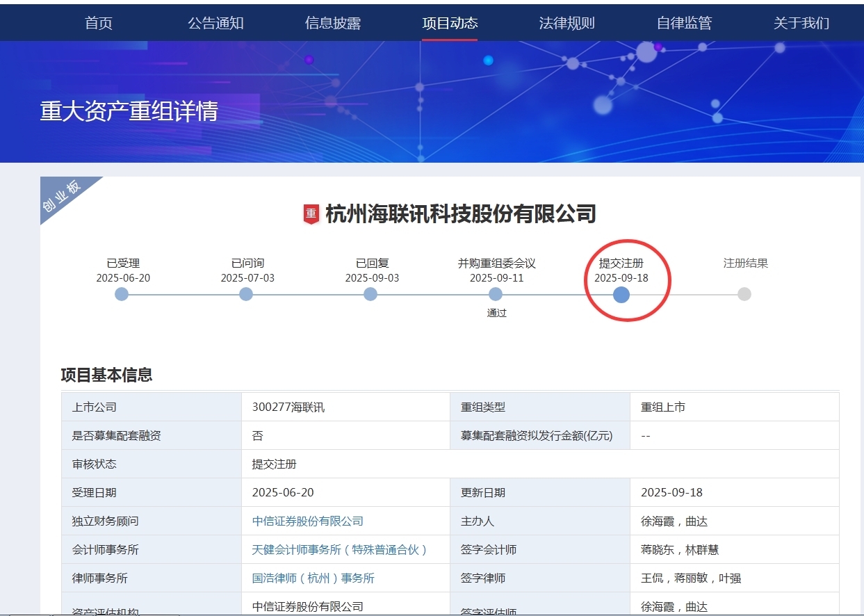Go to 信息披露 in the navigation bar
The image size is (864, 616).
point(332,23)
